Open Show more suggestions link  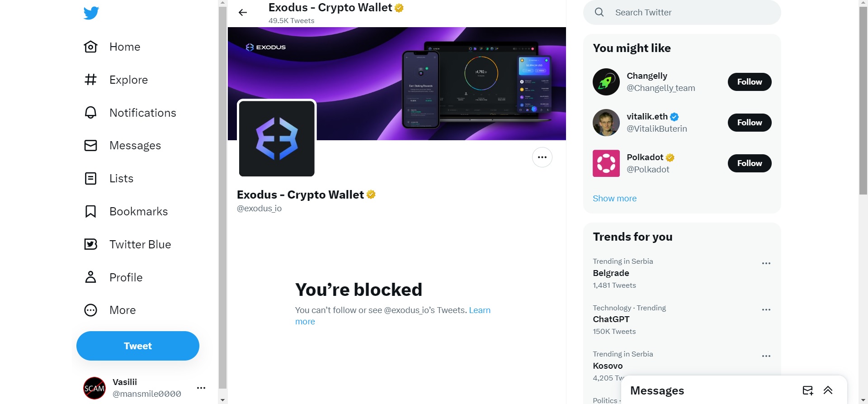615,198
